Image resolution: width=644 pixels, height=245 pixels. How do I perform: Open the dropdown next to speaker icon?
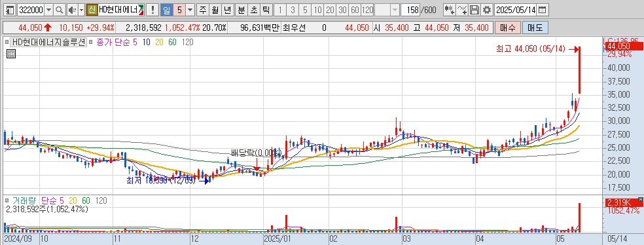[81, 9]
